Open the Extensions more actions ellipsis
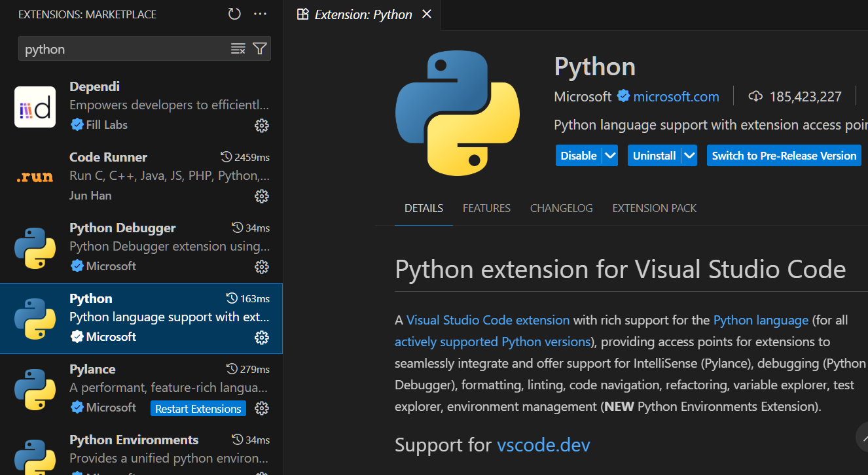 (260, 14)
